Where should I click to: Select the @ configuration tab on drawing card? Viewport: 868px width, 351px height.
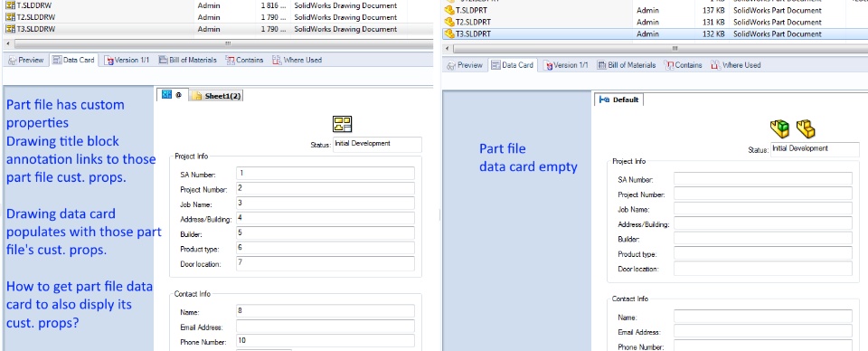(172, 95)
